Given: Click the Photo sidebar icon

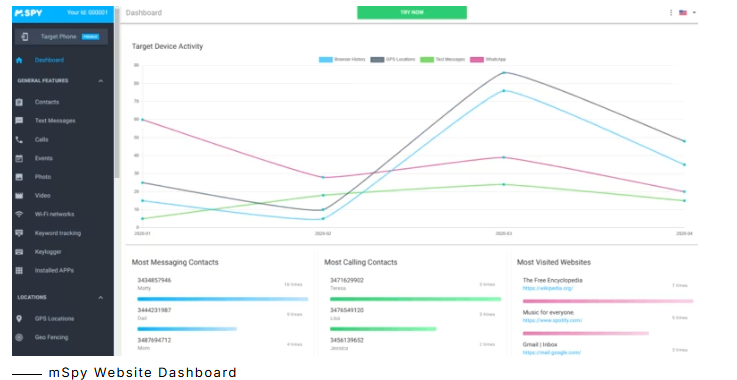Looking at the screenshot, I should pyautogui.click(x=19, y=177).
